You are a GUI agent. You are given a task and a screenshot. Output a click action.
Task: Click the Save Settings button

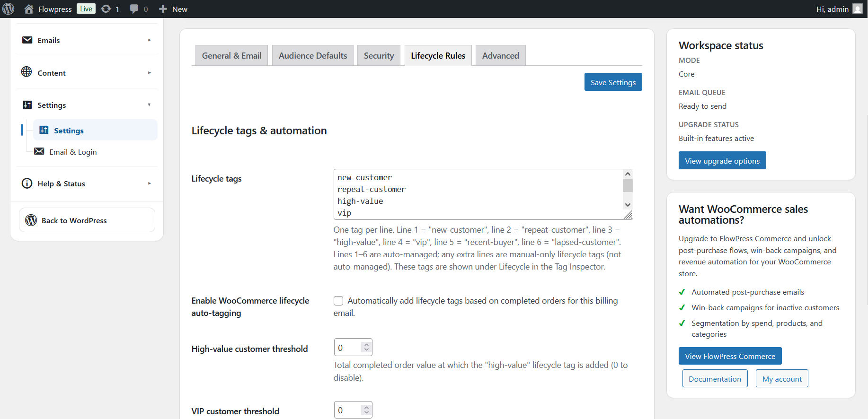coord(613,82)
